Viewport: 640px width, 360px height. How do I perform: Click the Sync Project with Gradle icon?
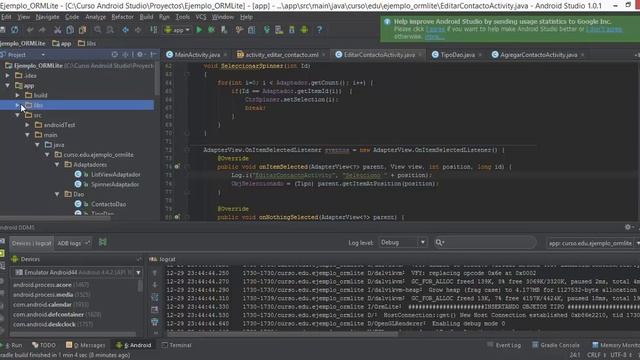tap(267, 30)
